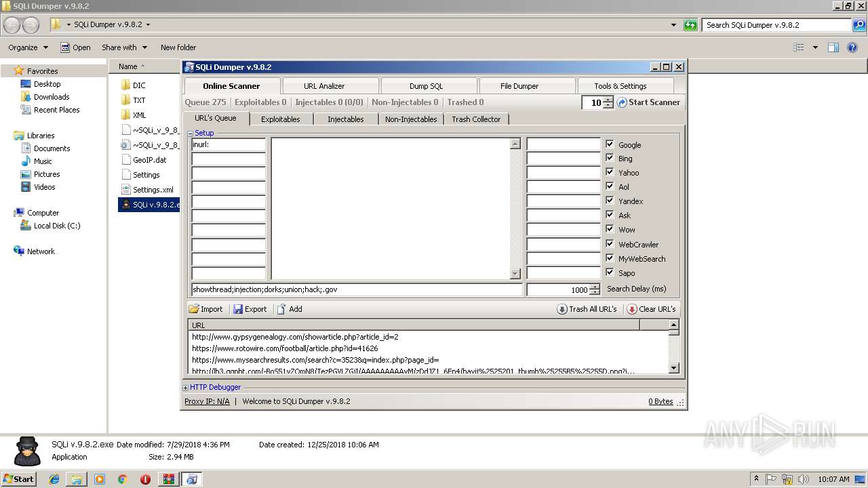Click the Windows Start button

point(18,479)
